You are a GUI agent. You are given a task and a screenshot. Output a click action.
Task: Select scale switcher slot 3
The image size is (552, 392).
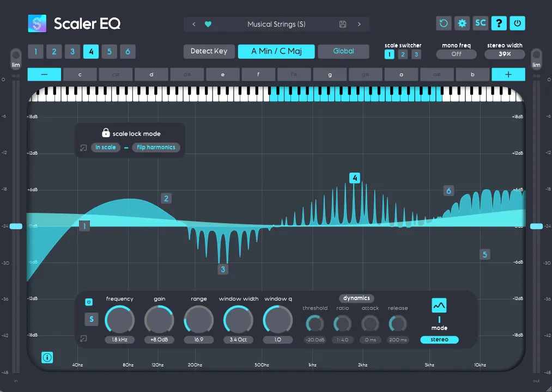(416, 54)
